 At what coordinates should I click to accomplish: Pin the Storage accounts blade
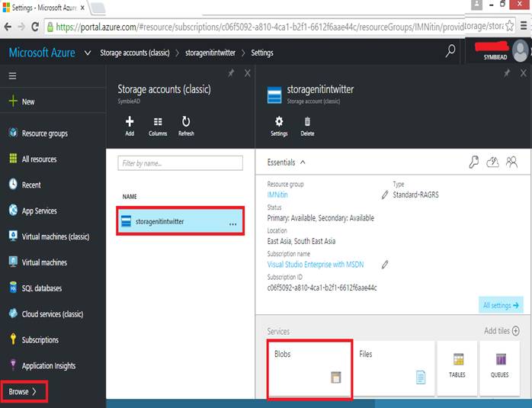coord(231,72)
